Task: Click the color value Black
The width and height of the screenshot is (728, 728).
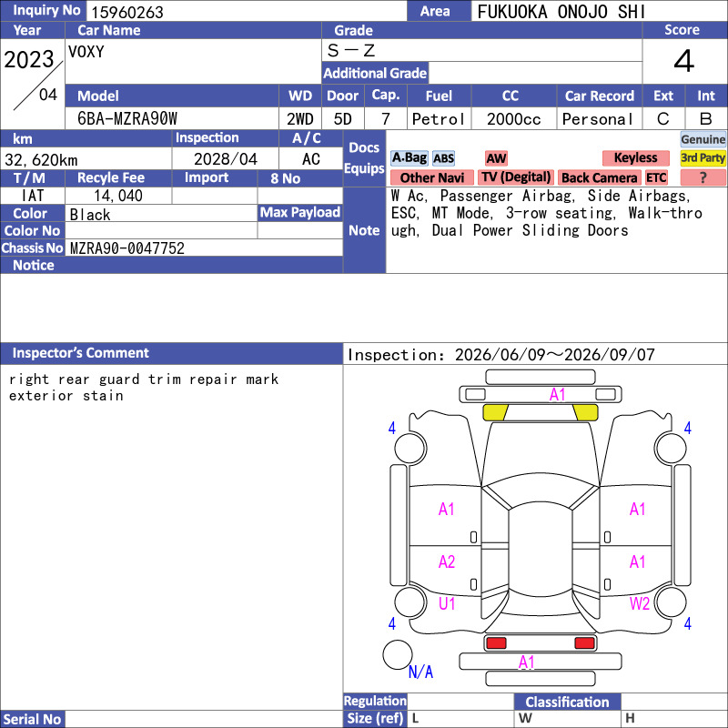Action: pos(90,215)
